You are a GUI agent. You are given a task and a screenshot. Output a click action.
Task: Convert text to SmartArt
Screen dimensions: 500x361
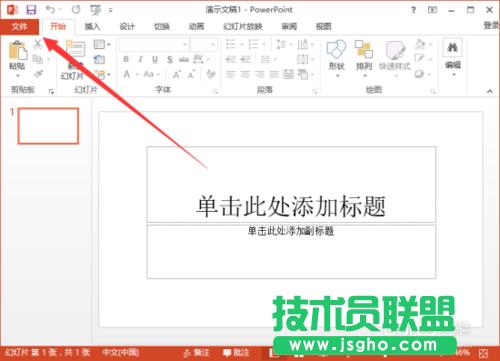click(x=305, y=74)
